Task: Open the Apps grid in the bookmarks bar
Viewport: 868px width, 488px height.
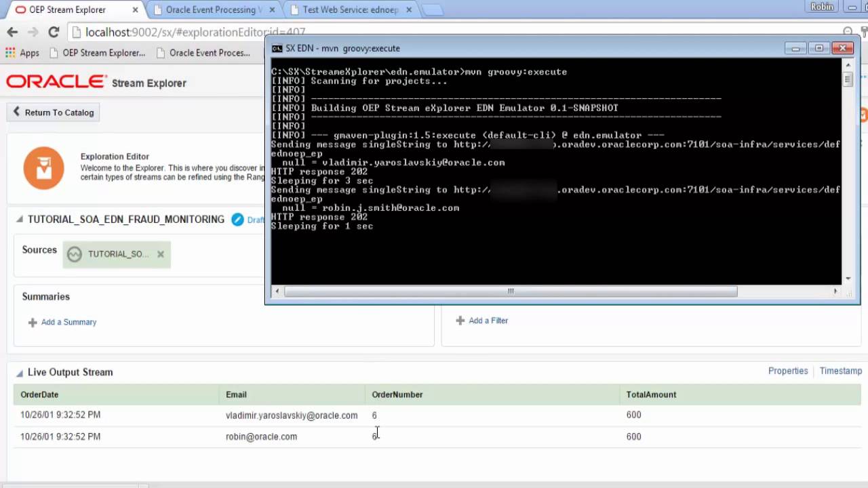Action: 22,53
